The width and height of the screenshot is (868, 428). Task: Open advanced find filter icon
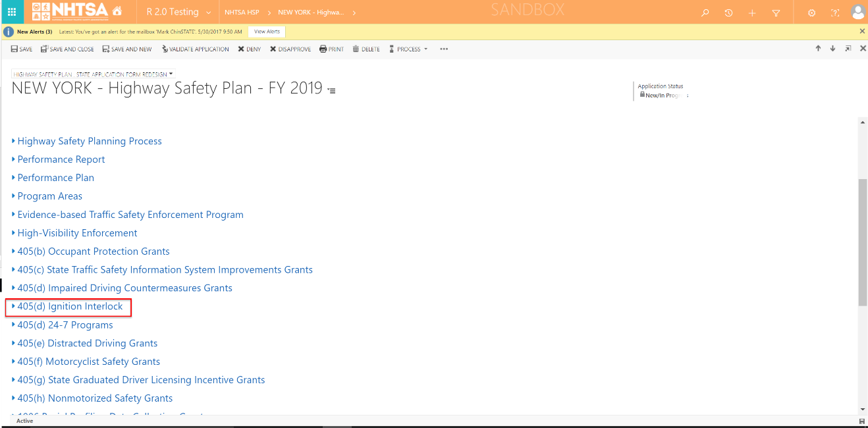pos(776,13)
